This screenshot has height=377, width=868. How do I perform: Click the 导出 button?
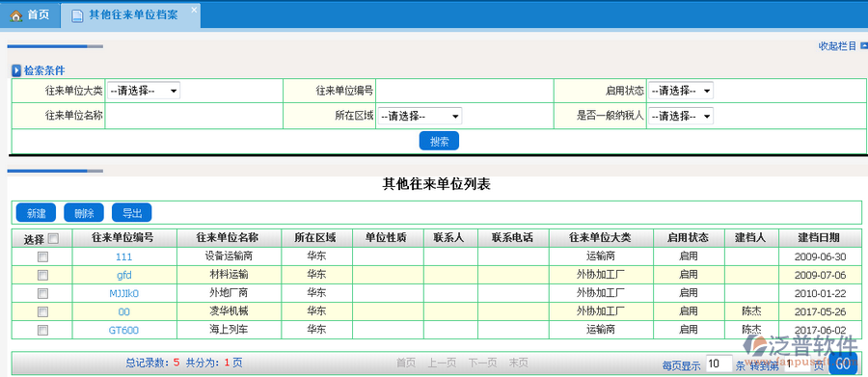(132, 213)
